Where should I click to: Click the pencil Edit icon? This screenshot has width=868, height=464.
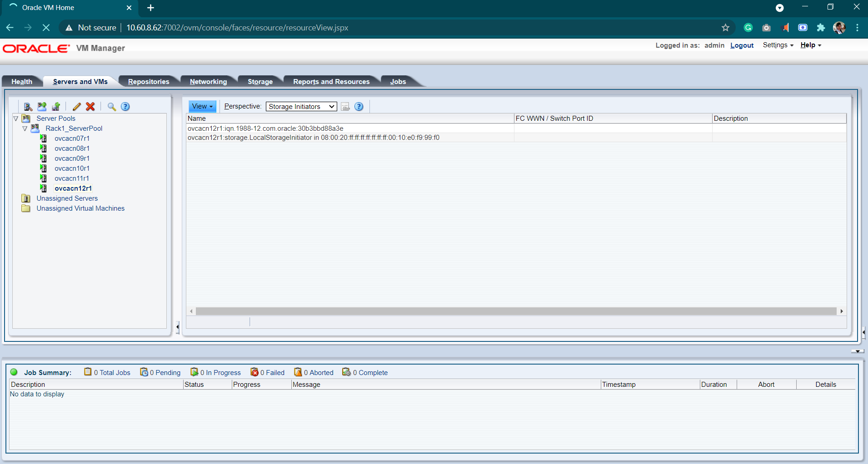point(76,107)
